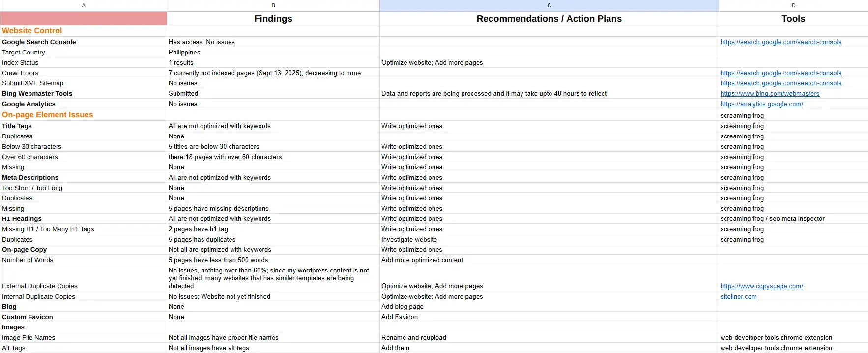Select the Findings header cell

pos(273,19)
